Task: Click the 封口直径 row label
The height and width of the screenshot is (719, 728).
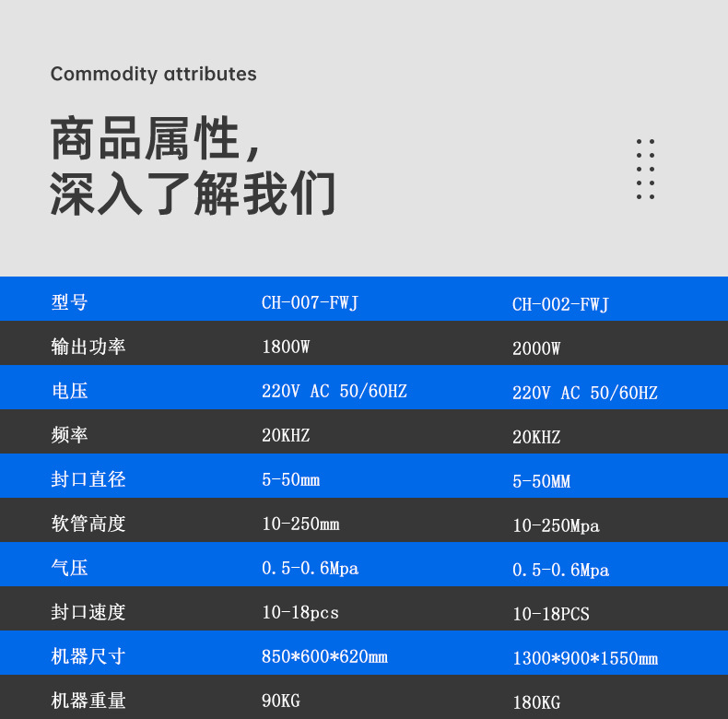Action: (88, 479)
